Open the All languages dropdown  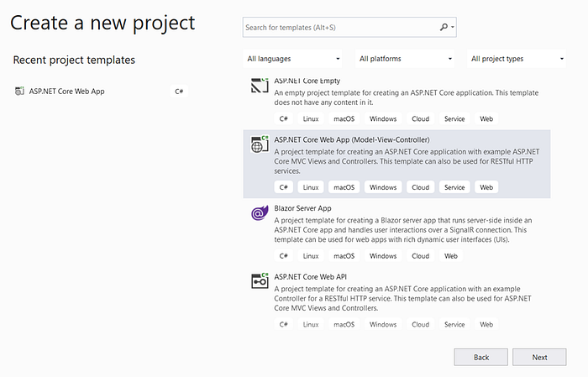pos(292,59)
